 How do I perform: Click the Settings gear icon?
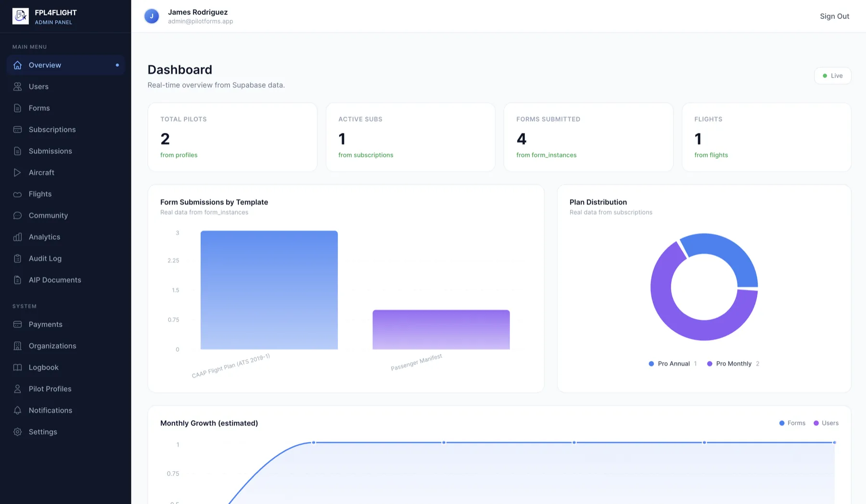(17, 432)
